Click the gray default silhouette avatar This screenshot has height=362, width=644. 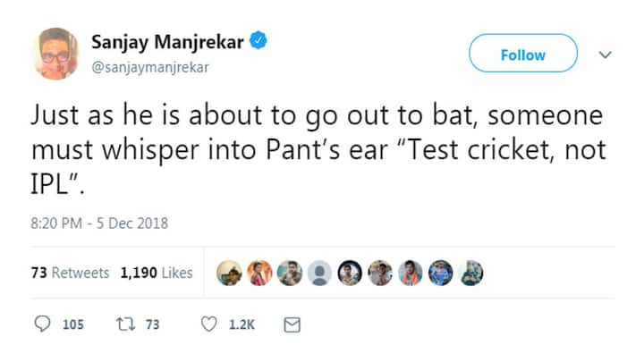click(319, 273)
